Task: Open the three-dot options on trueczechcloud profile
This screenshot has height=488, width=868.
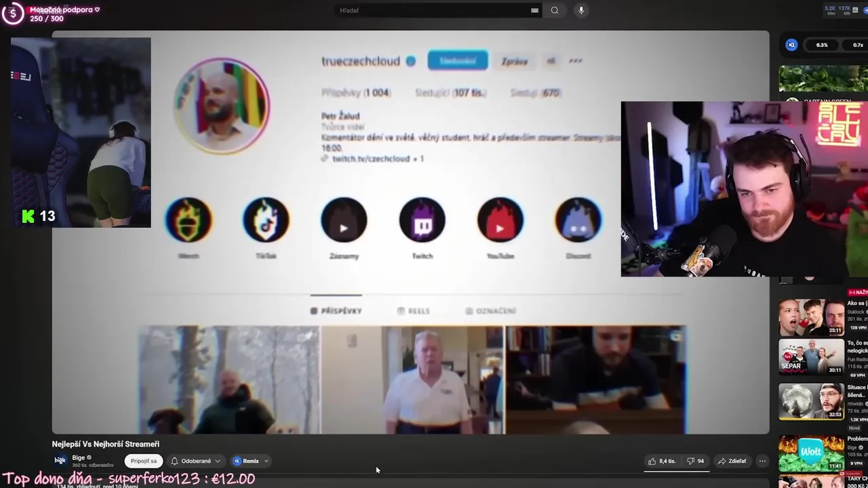Action: coord(576,61)
